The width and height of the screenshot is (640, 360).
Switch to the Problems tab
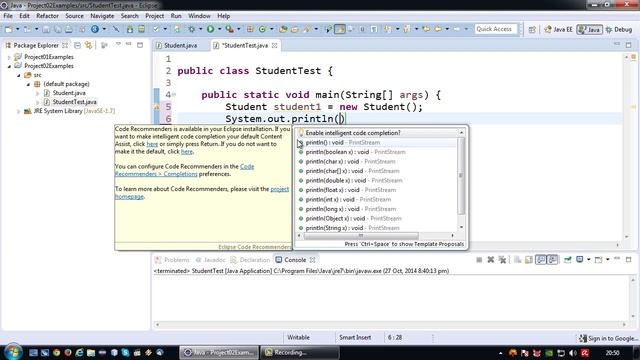pos(172,260)
